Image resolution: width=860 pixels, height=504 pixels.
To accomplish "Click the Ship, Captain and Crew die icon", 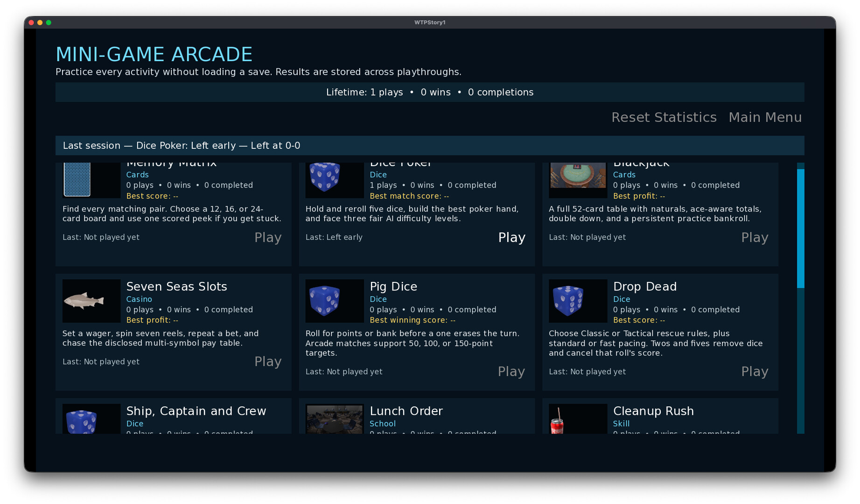I will [x=81, y=422].
